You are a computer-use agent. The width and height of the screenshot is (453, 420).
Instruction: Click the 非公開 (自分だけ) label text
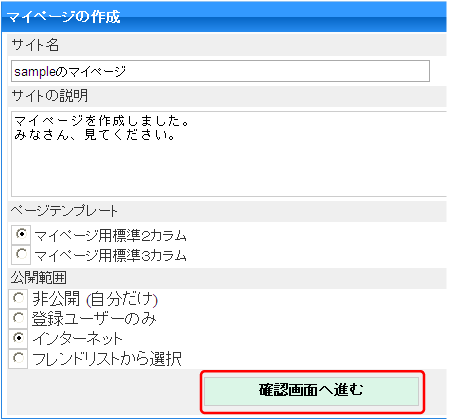[x=95, y=299]
